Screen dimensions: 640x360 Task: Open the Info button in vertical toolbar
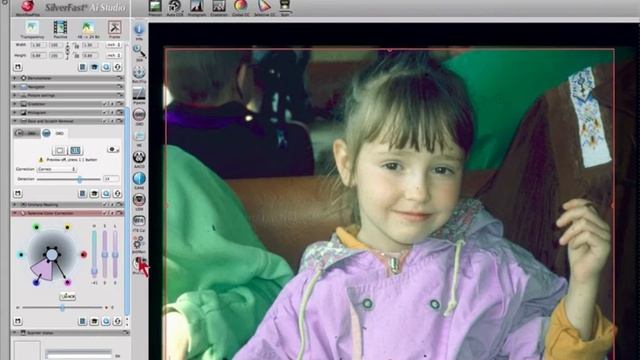tap(139, 31)
